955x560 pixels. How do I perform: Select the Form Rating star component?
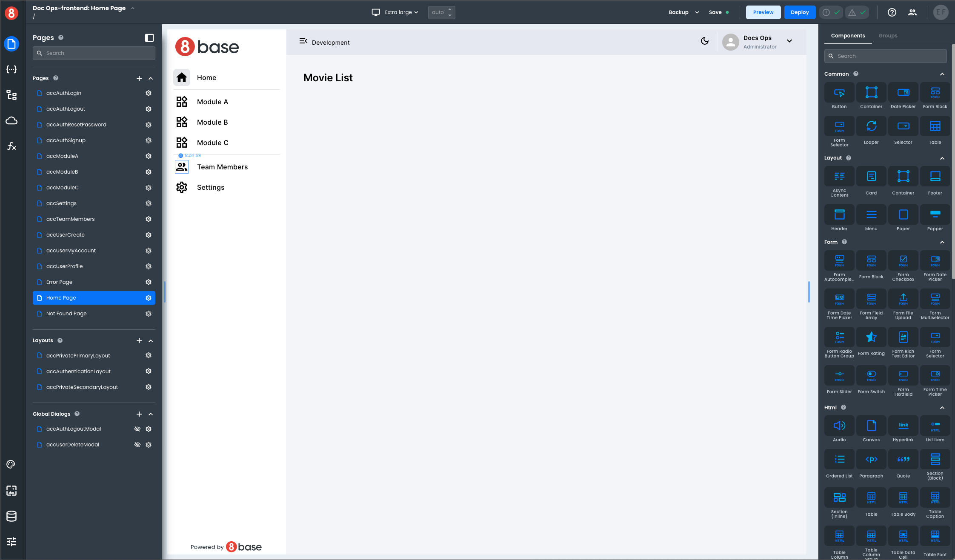click(871, 338)
